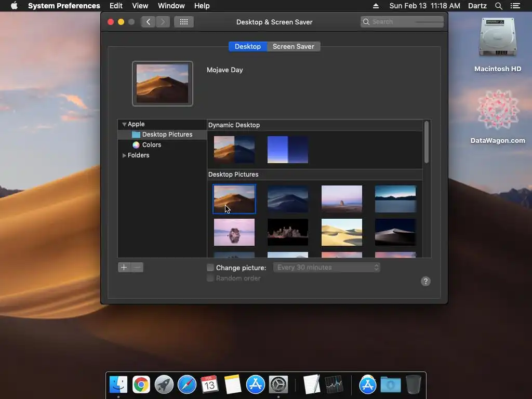Open the Edit menu
The width and height of the screenshot is (532, 399).
(116, 6)
